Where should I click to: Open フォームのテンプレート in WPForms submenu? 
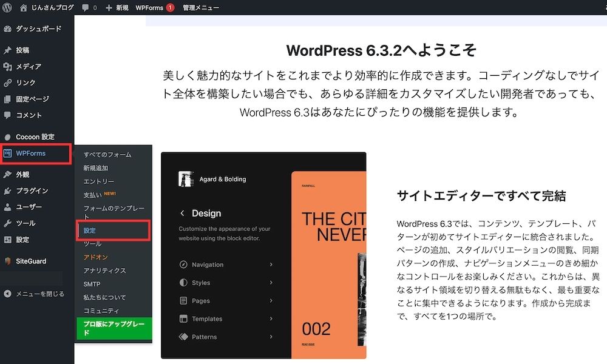(x=114, y=212)
